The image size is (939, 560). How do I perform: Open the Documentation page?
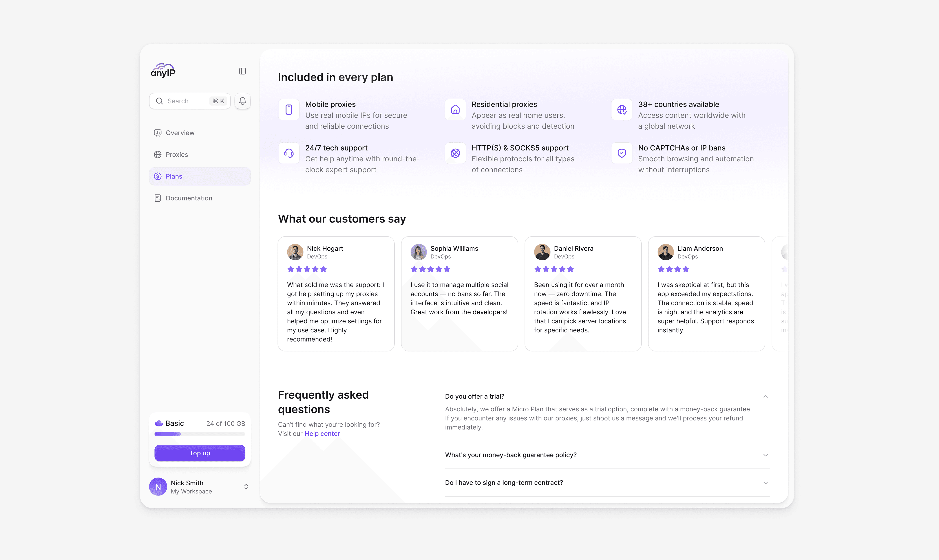tap(189, 198)
